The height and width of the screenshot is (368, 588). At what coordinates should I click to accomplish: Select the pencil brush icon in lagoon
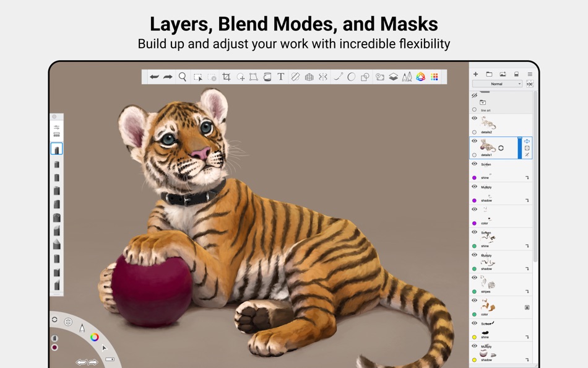point(82,328)
